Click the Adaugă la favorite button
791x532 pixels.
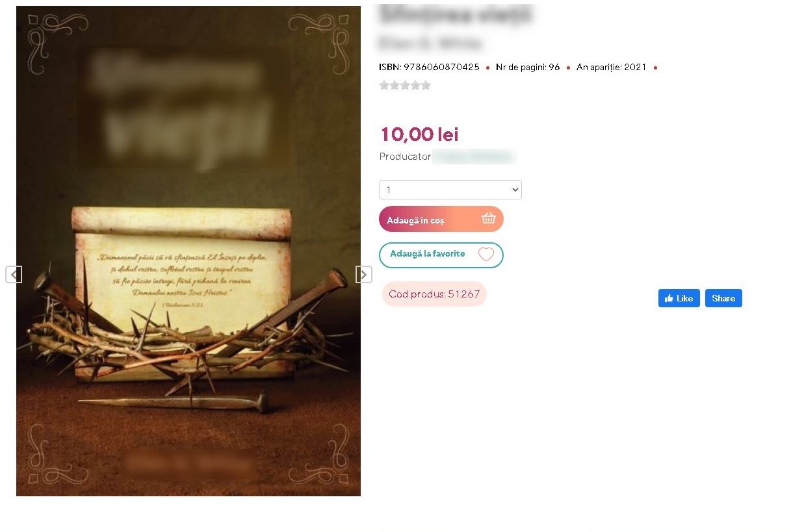(441, 255)
